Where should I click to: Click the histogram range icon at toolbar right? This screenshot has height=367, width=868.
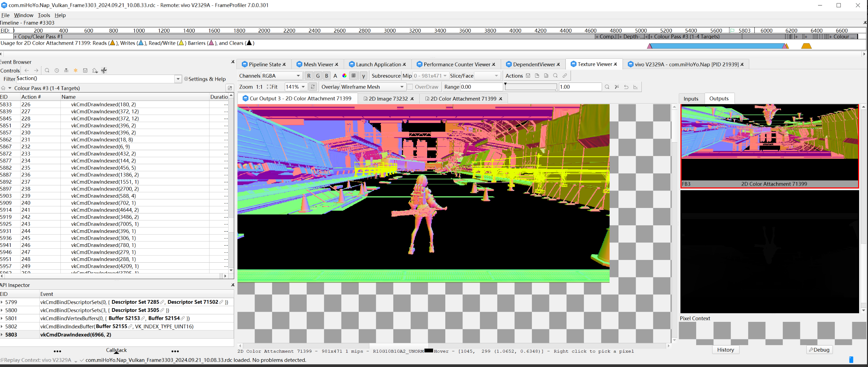(636, 87)
